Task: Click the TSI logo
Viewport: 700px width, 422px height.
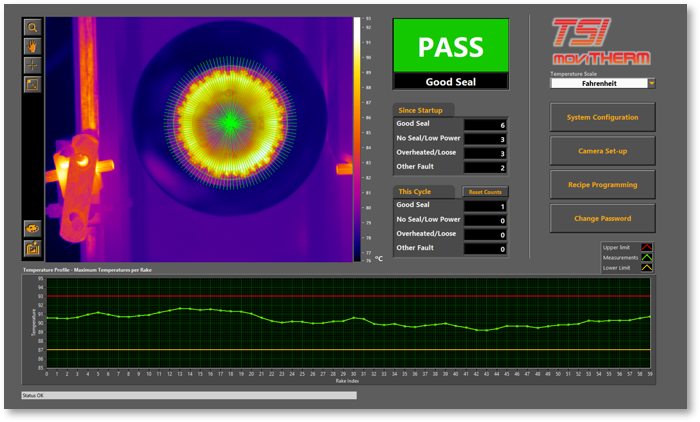Action: [581, 33]
